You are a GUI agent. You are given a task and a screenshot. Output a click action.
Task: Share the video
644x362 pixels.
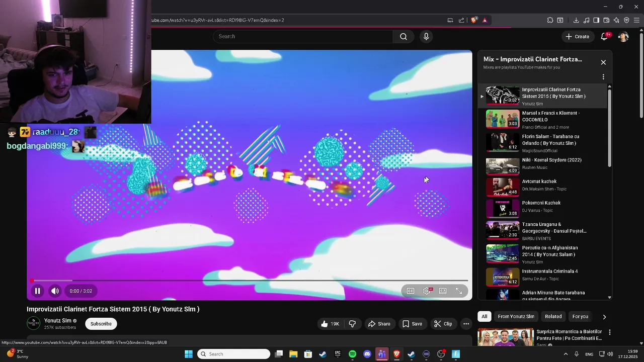coord(379,324)
